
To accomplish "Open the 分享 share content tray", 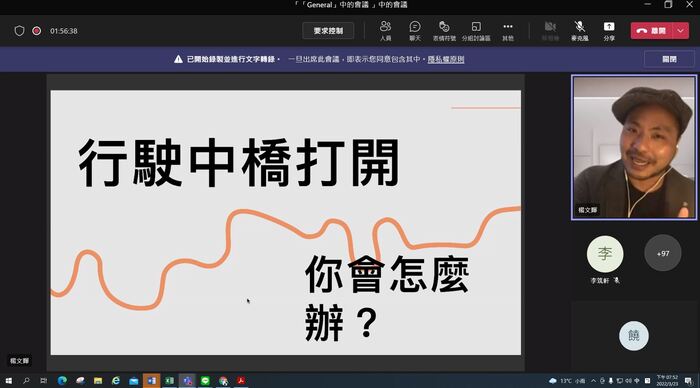I will point(609,31).
